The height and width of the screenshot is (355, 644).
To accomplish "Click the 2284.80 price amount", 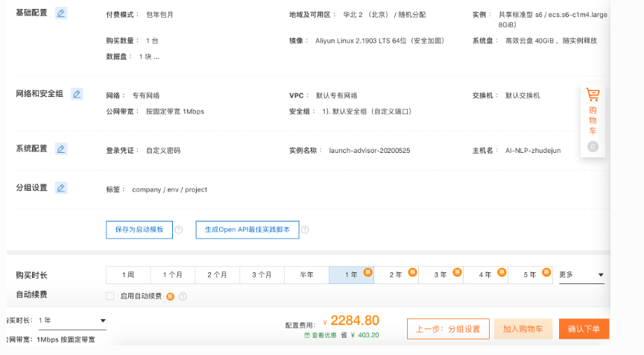I will pyautogui.click(x=355, y=321).
